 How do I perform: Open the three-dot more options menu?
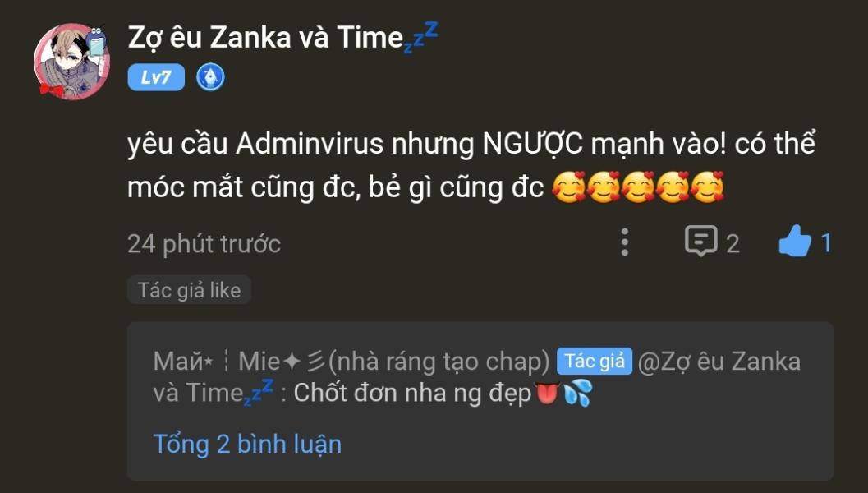tap(624, 242)
